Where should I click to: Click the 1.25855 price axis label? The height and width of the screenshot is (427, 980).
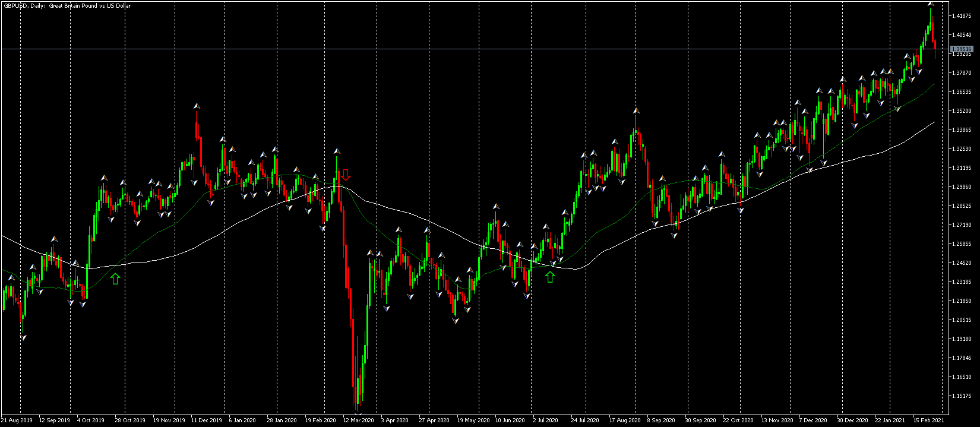coord(962,243)
